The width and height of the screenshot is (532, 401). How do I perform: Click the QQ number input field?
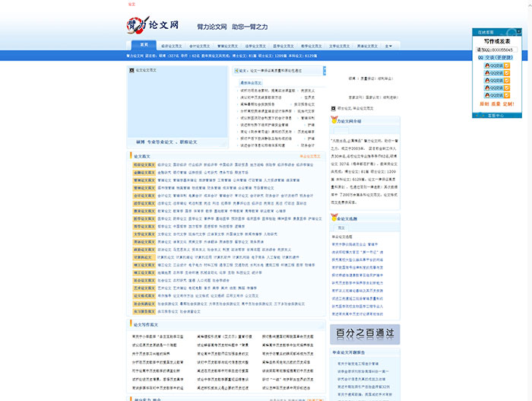pyautogui.click(x=496, y=50)
